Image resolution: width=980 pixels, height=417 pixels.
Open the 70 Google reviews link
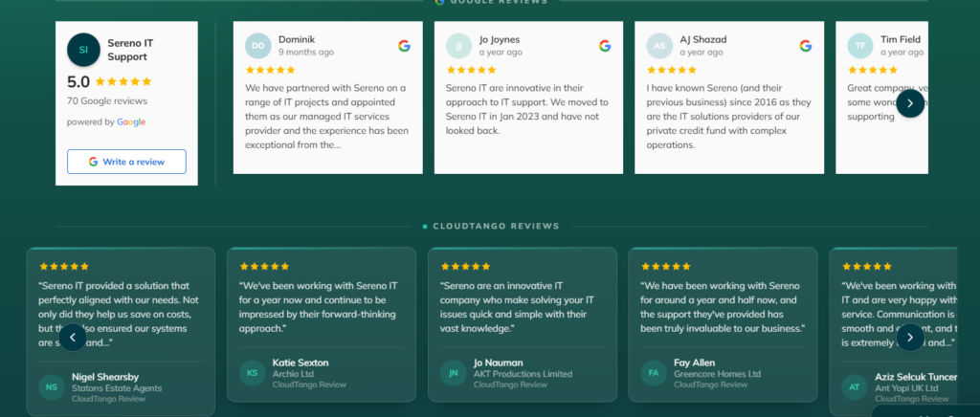click(107, 101)
